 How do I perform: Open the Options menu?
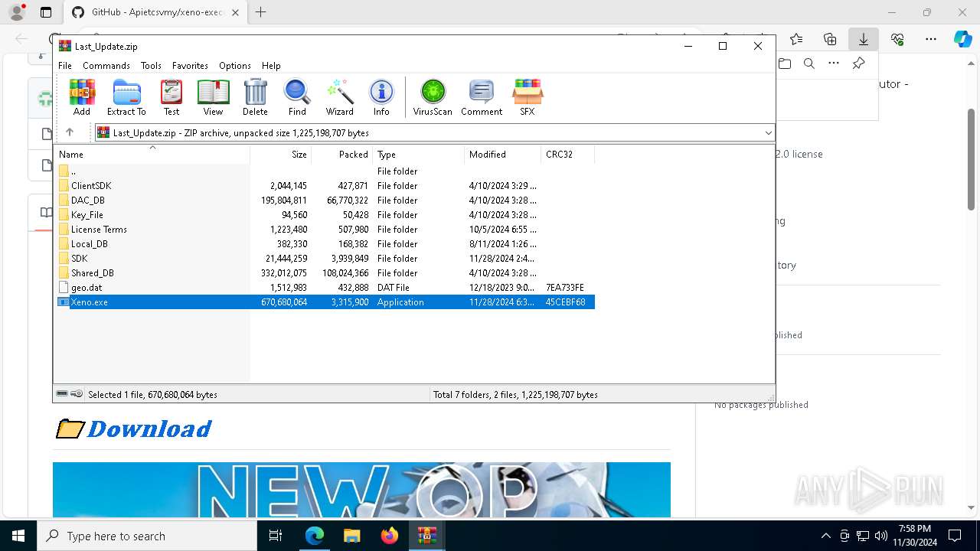[235, 66]
